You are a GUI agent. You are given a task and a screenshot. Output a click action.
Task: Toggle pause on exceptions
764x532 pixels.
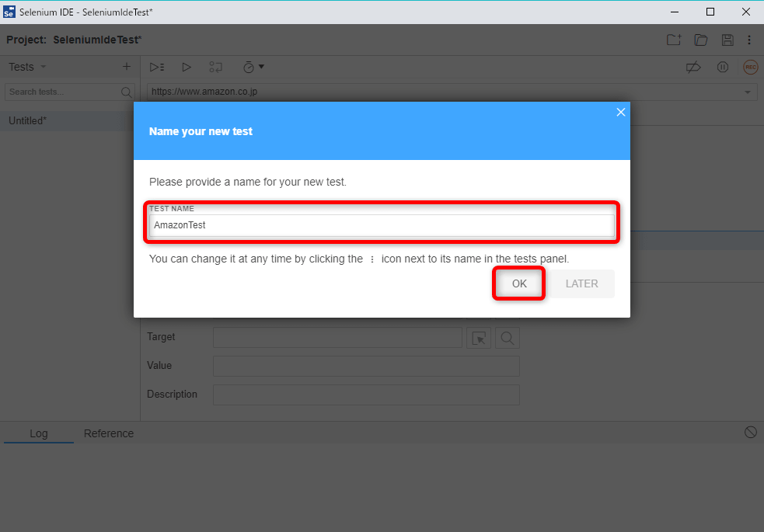click(x=723, y=67)
